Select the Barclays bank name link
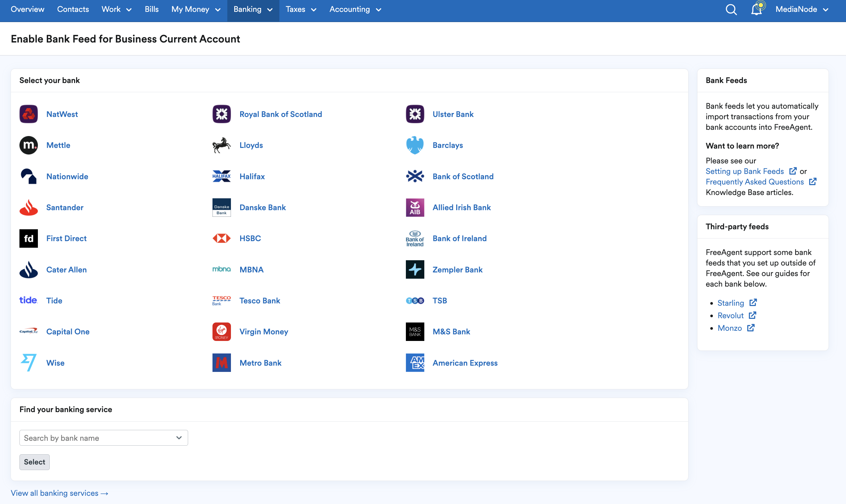 point(448,145)
